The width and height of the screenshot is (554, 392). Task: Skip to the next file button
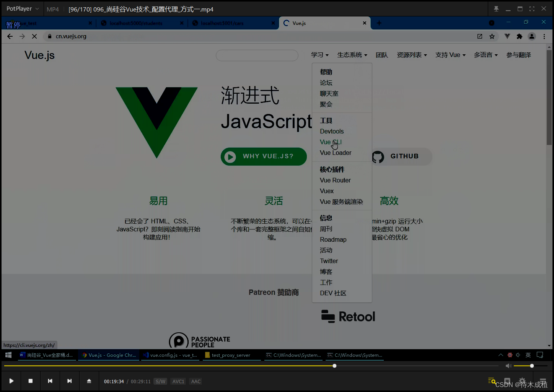click(x=69, y=381)
